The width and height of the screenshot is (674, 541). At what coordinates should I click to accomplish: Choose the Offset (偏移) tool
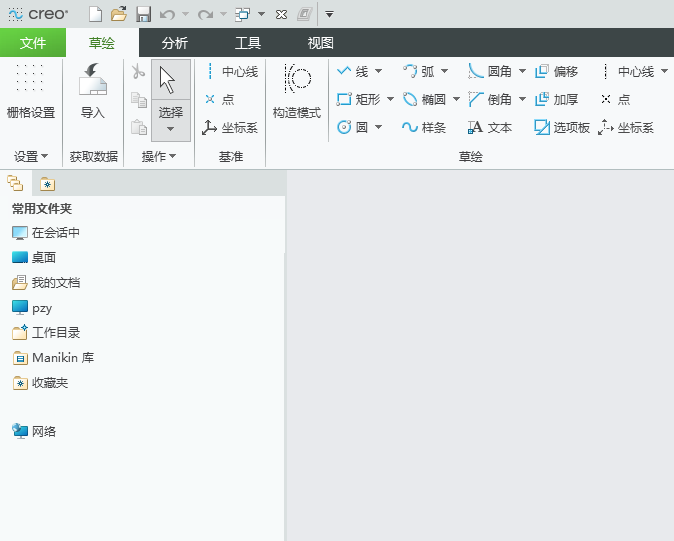point(557,71)
